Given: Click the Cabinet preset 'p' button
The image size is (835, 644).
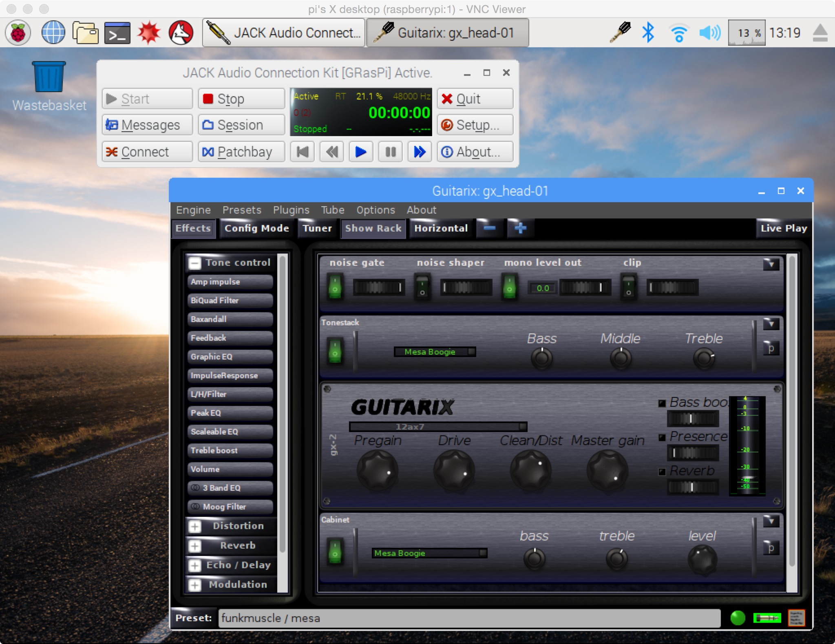Looking at the screenshot, I should click(x=771, y=548).
